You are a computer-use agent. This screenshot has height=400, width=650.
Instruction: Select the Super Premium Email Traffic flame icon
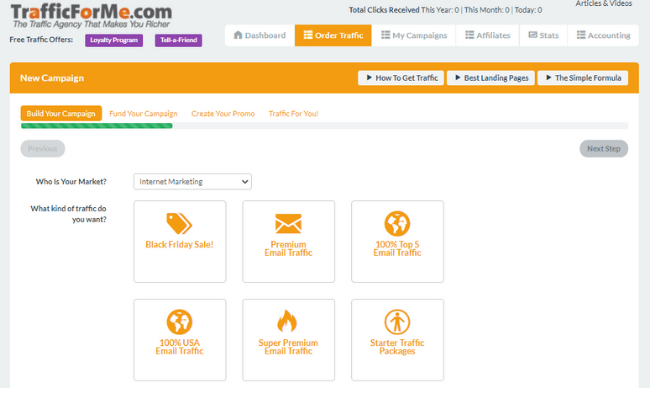point(288,321)
